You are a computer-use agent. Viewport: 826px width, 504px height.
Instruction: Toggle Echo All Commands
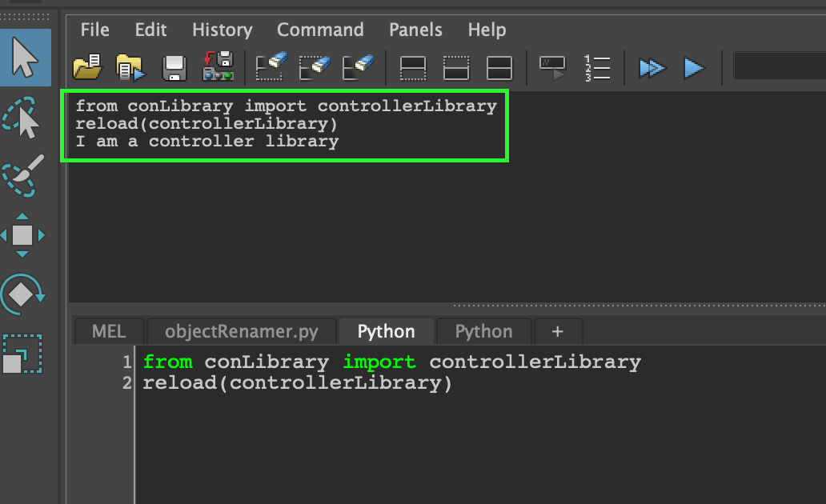[x=554, y=67]
